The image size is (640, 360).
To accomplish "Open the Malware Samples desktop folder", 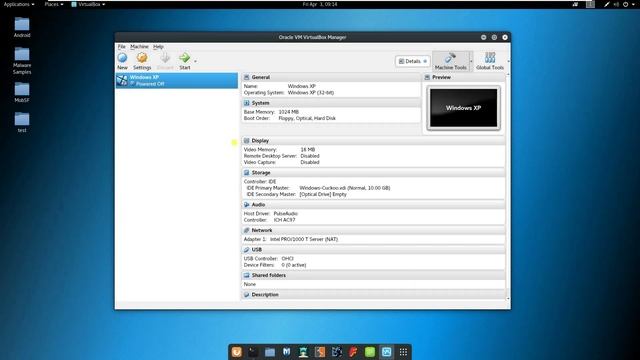I will tap(22, 60).
